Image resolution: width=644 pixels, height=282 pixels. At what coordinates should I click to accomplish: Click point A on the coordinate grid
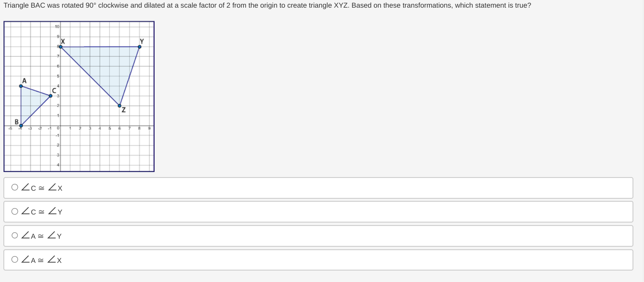coord(21,86)
